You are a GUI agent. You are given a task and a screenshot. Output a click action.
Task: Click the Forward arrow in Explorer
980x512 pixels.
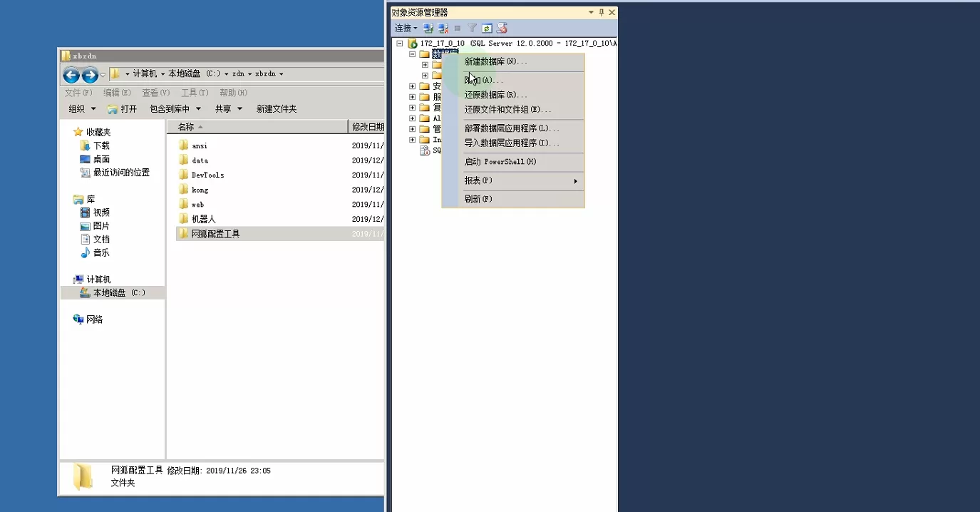pos(90,75)
